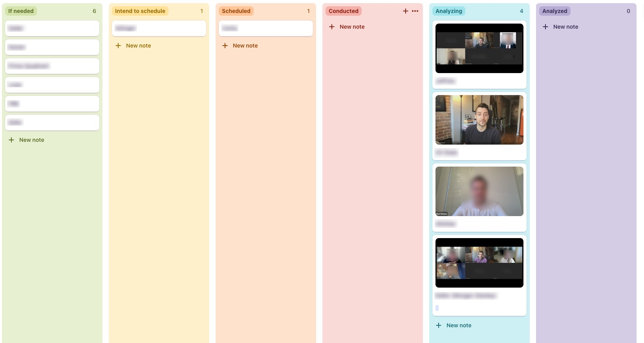644x343 pixels.
Task: Open the first card in If needed column
Action: pyautogui.click(x=52, y=28)
